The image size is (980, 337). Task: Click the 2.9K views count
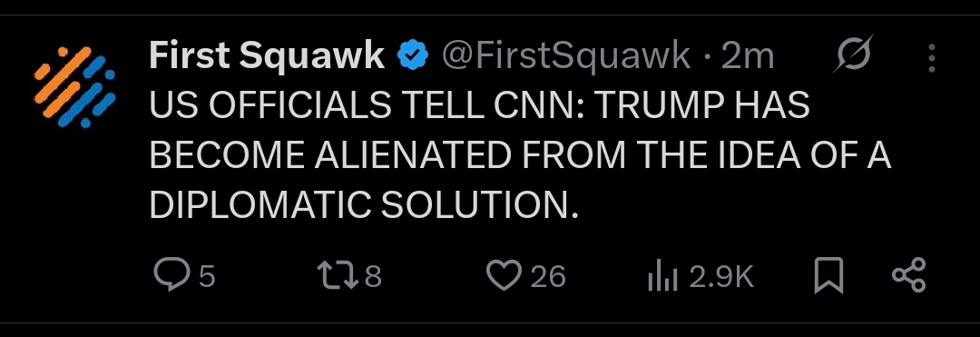(721, 276)
